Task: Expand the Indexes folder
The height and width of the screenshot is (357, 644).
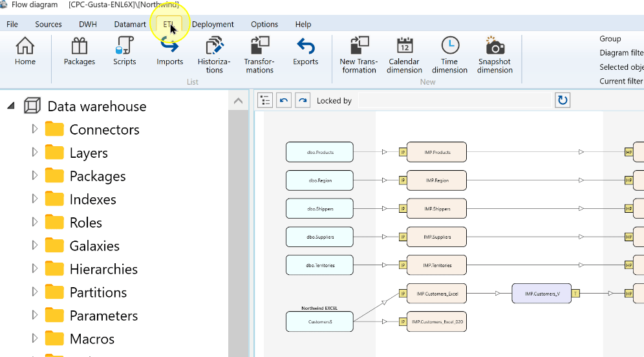Action: click(x=34, y=199)
